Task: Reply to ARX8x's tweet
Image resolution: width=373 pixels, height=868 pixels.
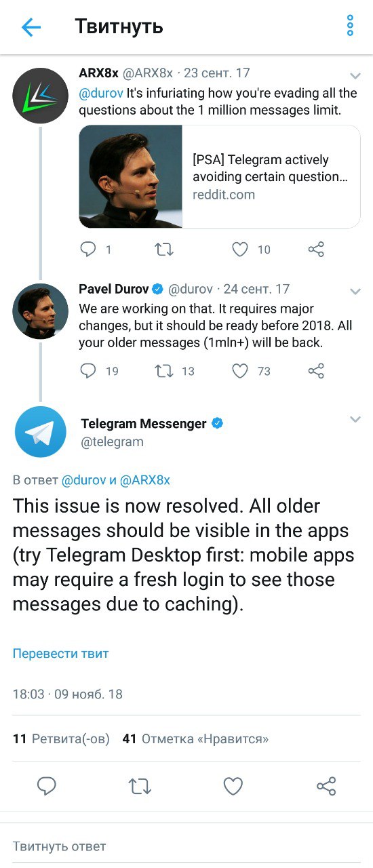Action: (x=88, y=250)
